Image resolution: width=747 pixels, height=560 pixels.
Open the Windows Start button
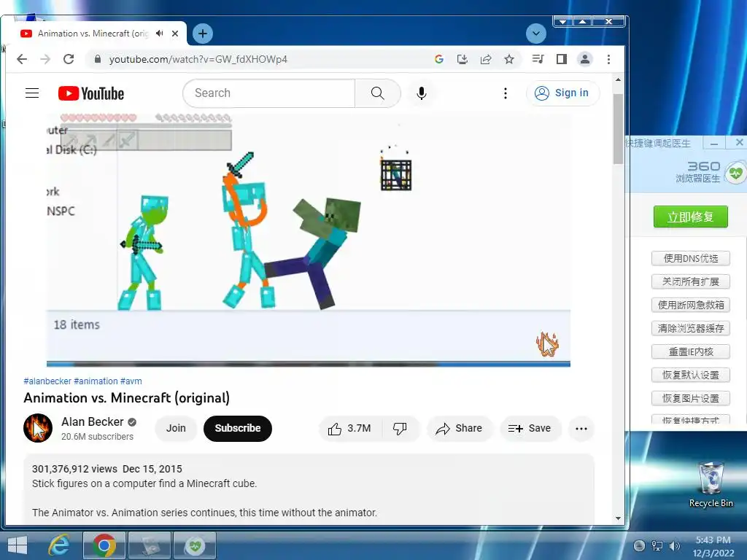[18, 545]
